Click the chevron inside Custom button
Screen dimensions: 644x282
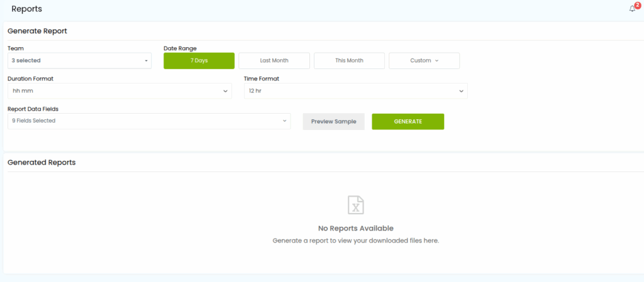click(436, 61)
